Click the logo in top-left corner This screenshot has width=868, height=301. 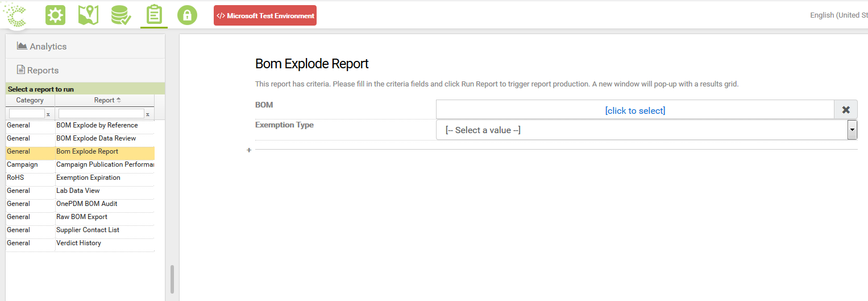tap(16, 15)
